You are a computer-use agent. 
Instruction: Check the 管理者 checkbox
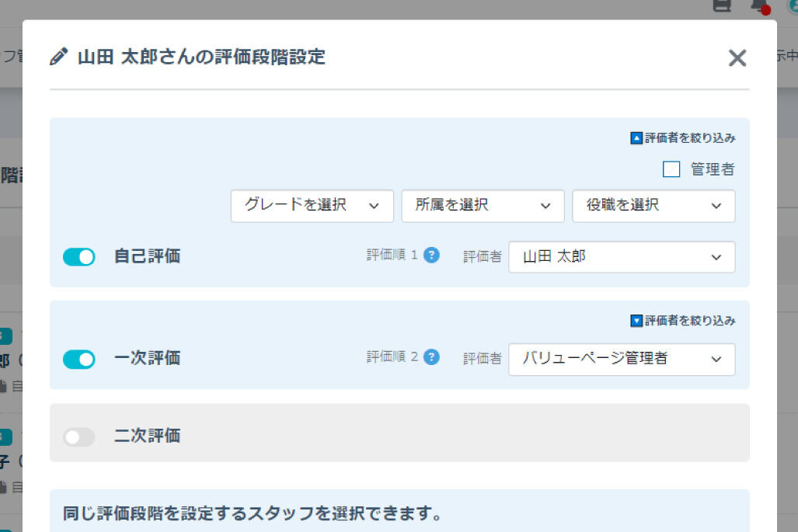pyautogui.click(x=671, y=169)
